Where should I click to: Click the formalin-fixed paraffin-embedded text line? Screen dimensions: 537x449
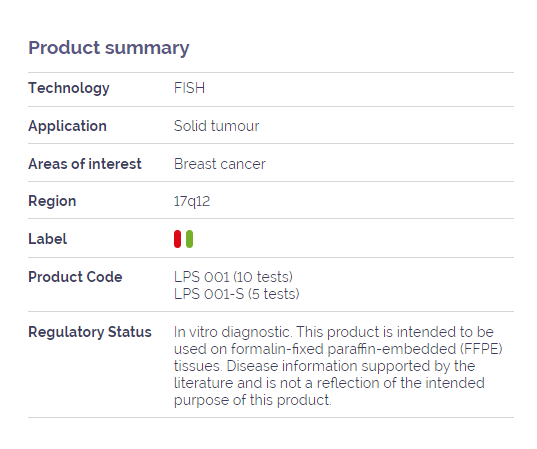(x=338, y=349)
